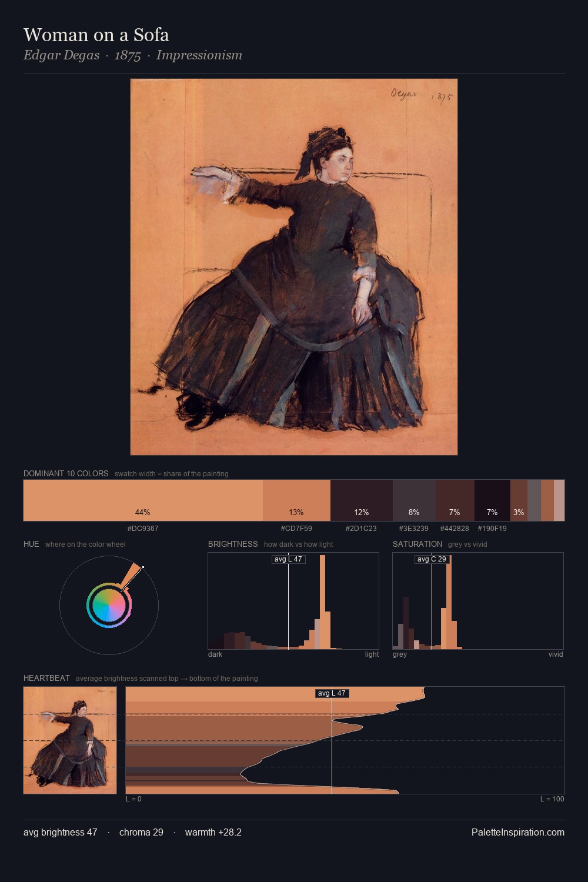This screenshot has height=882, width=588.
Task: Click the "avg brightness 47" footer stat
Action: pyautogui.click(x=61, y=833)
